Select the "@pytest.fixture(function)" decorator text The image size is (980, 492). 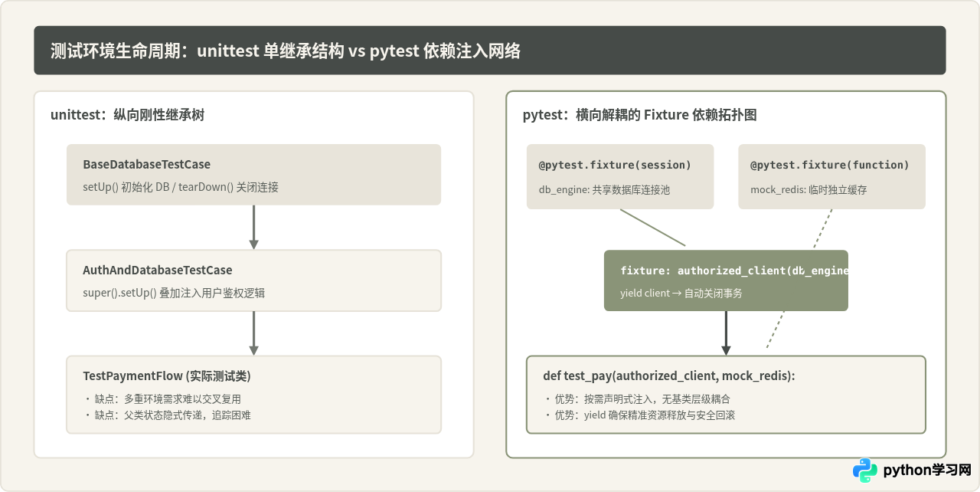tap(830, 165)
